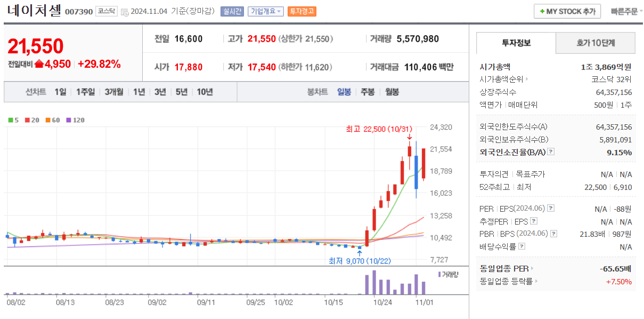Click the green 5-day moving average legend
This screenshot has height=319, width=644.
pyautogui.click(x=14, y=120)
